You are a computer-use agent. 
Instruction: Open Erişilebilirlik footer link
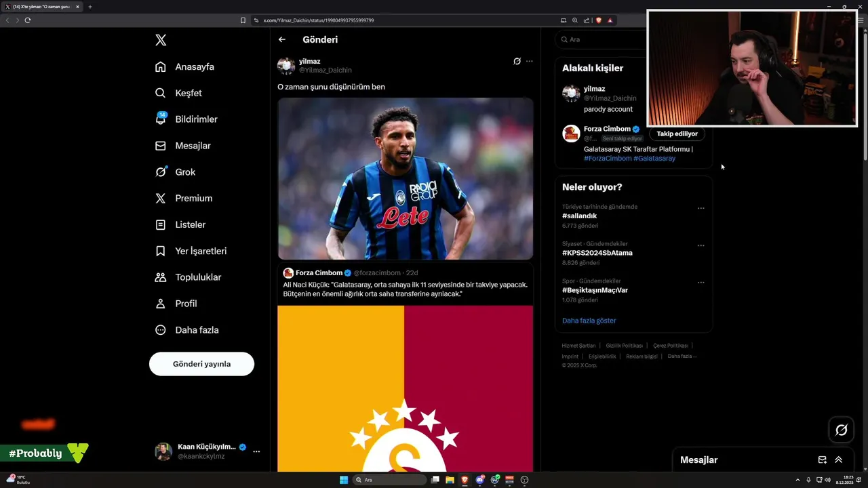tap(602, 357)
